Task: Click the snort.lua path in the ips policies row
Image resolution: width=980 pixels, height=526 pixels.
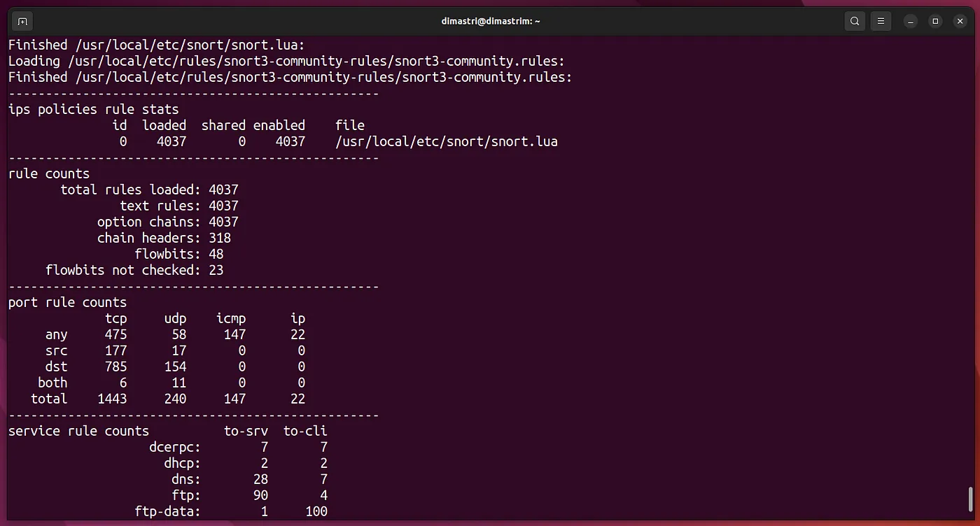Action: point(446,141)
